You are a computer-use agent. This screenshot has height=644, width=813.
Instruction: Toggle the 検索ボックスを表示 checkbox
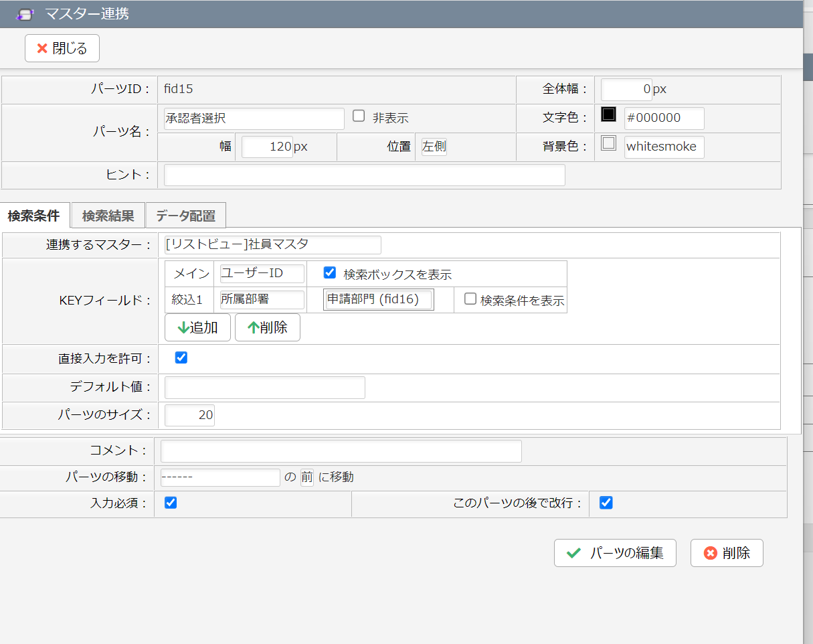point(329,272)
